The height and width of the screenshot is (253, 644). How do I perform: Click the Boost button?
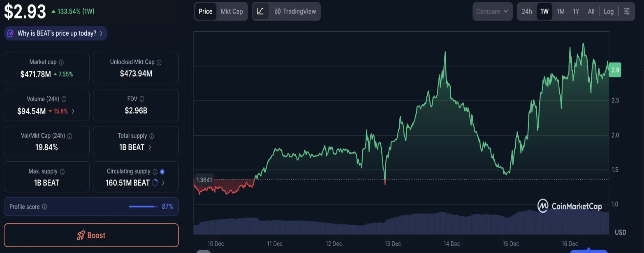pos(91,235)
